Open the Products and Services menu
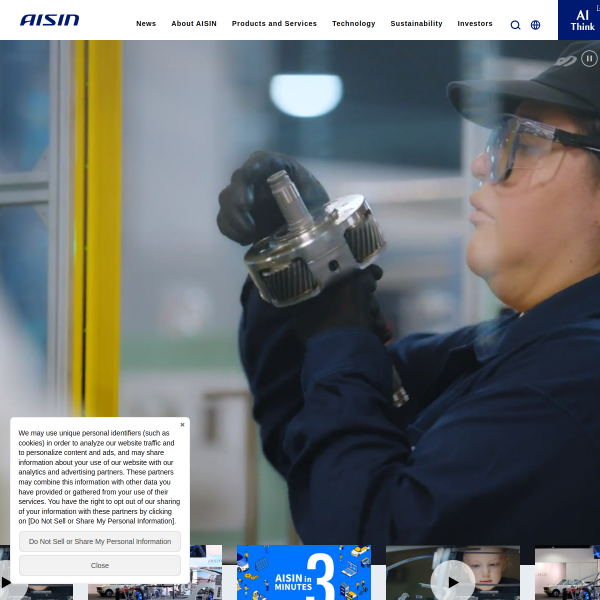 point(274,24)
